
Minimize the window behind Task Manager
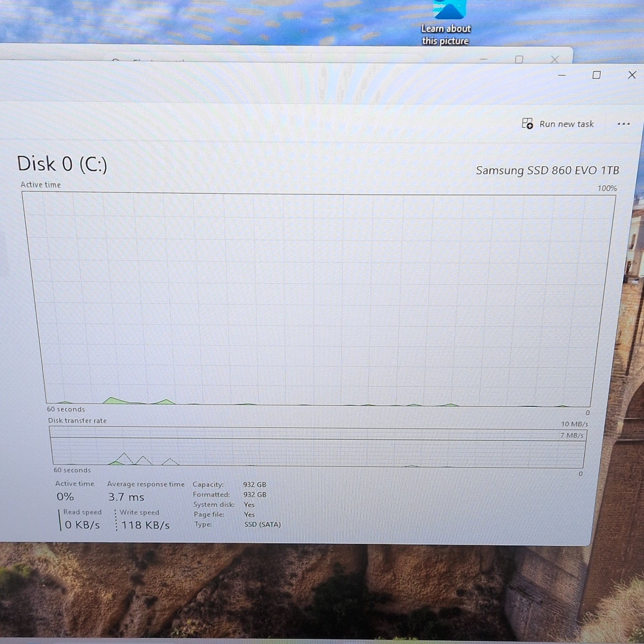[484, 59]
